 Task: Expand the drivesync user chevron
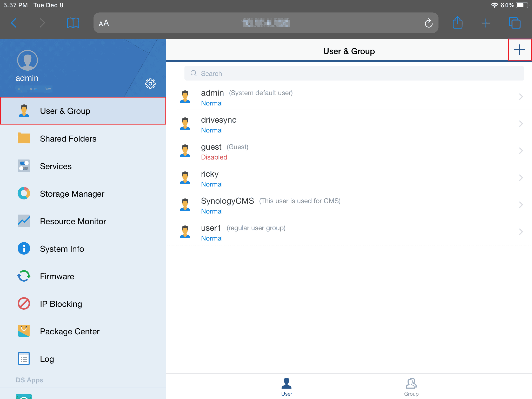(521, 124)
